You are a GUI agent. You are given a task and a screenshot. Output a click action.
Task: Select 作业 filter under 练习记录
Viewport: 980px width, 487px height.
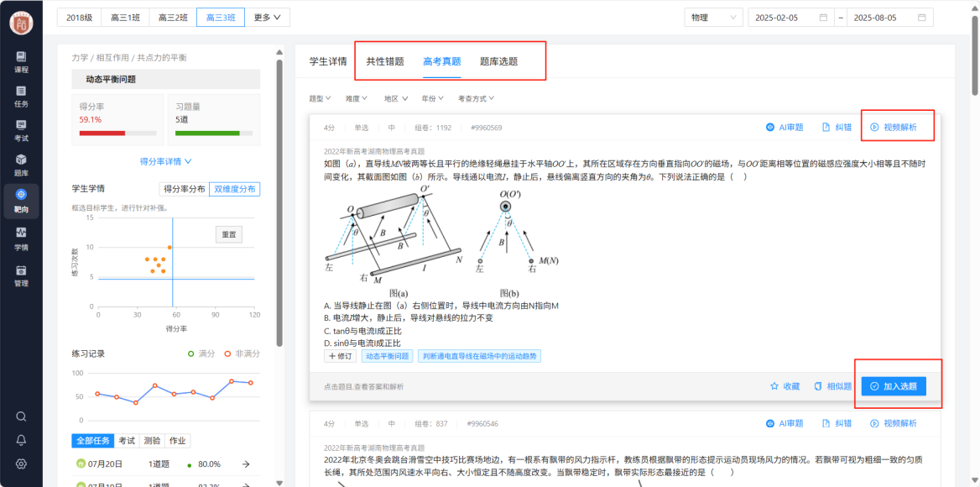[x=178, y=441]
